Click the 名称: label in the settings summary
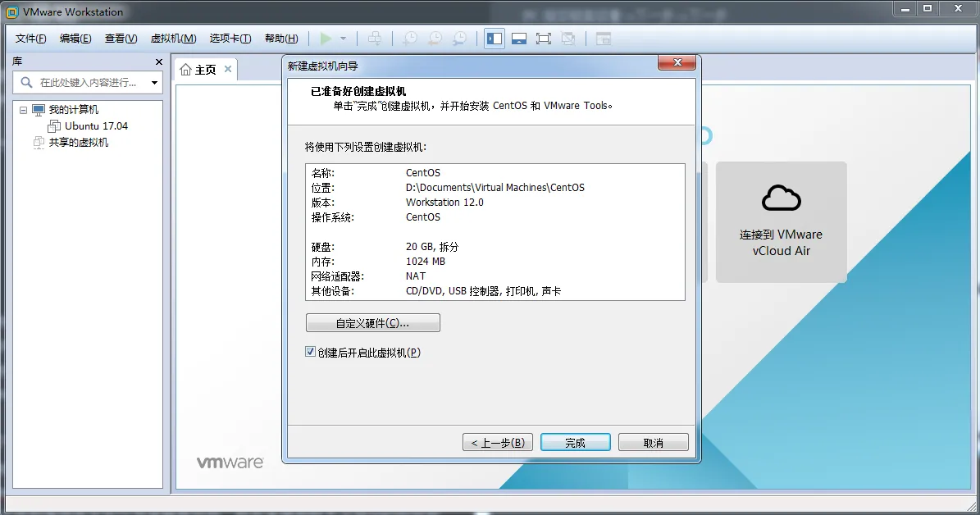 [322, 173]
